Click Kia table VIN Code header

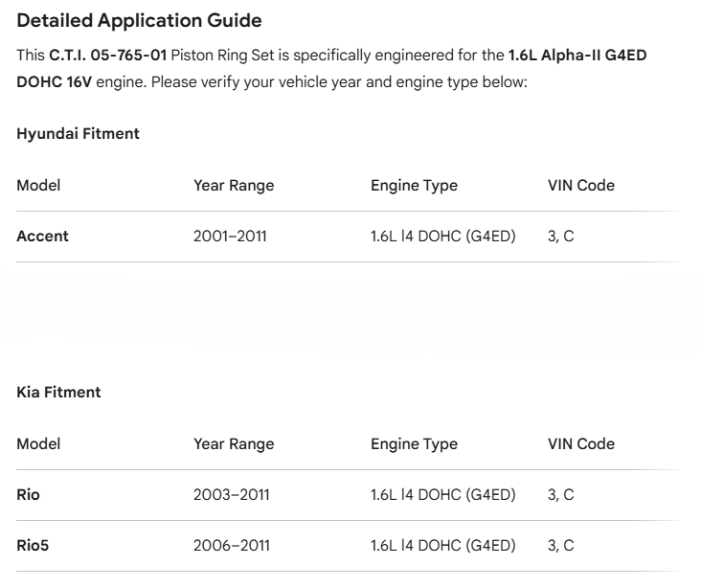click(581, 444)
